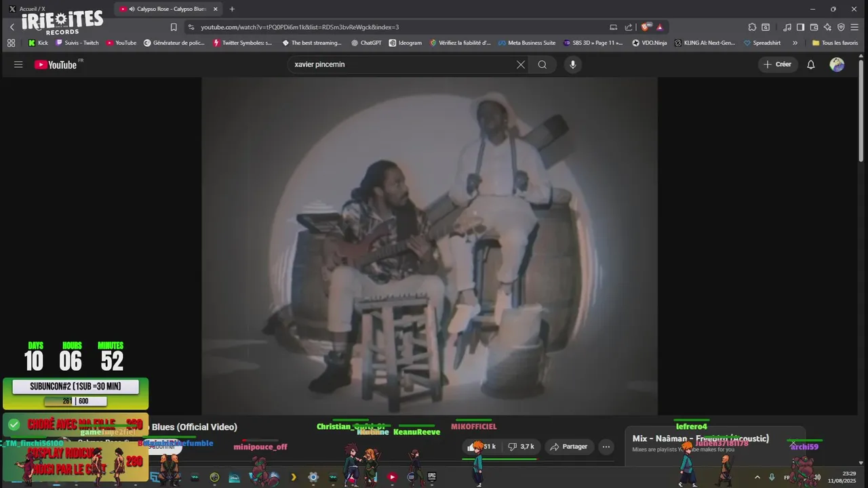Open YouTube notifications bell
The height and width of the screenshot is (488, 868).
pos(810,64)
